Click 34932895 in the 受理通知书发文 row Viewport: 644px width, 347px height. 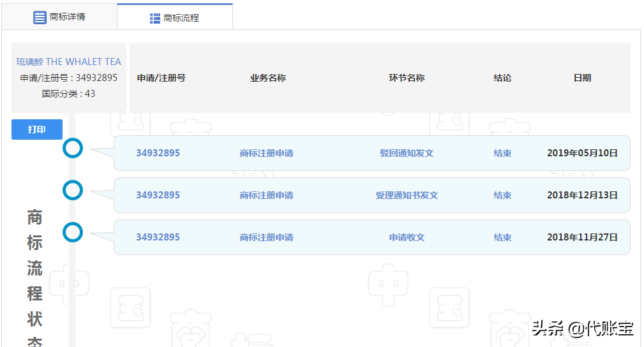click(x=158, y=195)
